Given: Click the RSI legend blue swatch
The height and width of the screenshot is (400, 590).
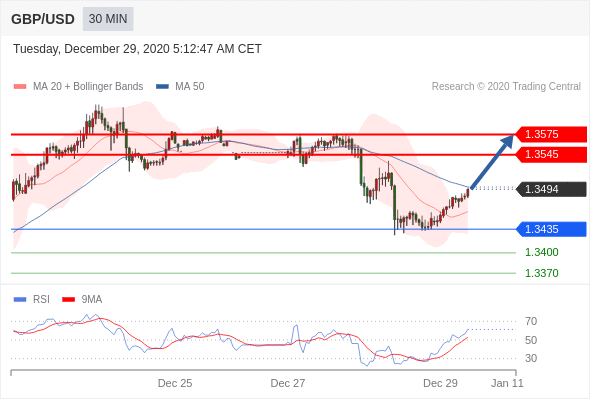Looking at the screenshot, I should click(x=20, y=300).
